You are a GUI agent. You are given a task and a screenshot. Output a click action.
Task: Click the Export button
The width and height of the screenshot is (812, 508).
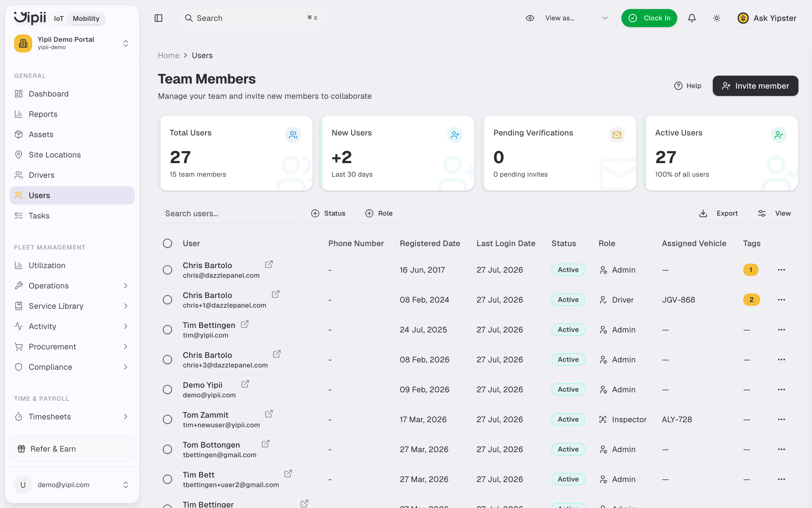click(718, 213)
